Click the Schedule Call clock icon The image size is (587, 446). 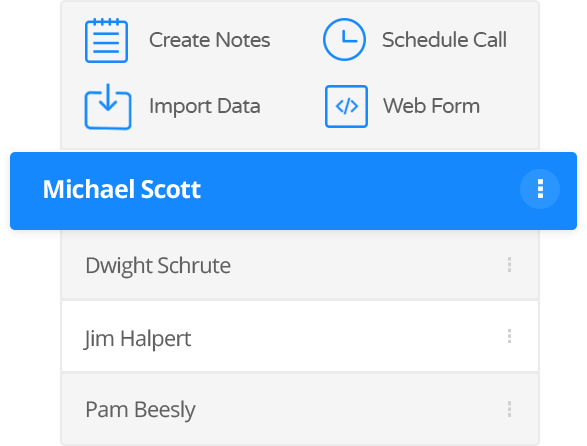tap(344, 39)
